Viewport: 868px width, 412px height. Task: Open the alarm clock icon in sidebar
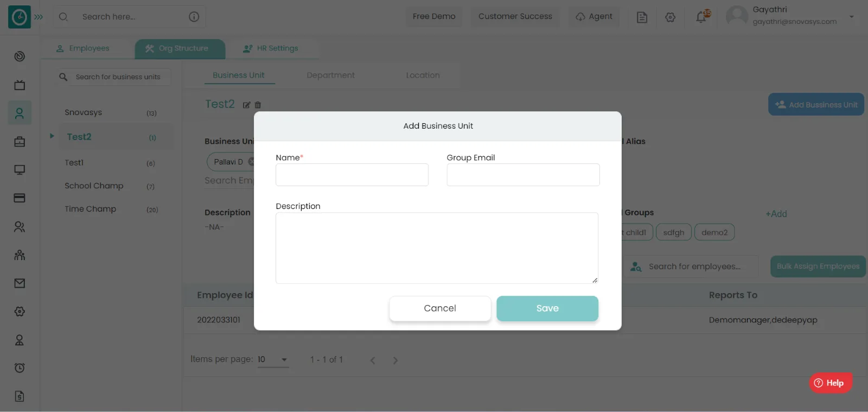20,368
